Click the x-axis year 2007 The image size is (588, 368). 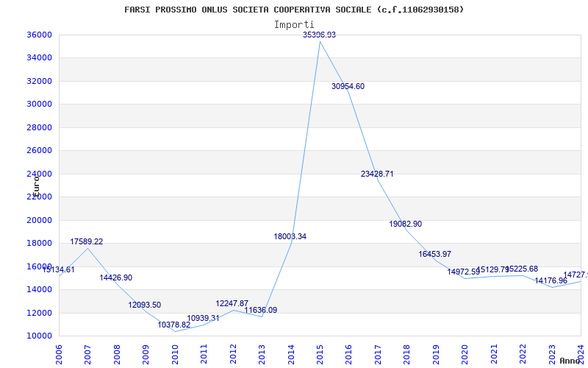tap(87, 354)
